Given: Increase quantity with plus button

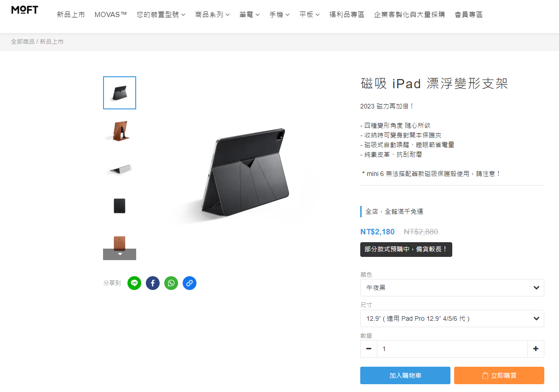Looking at the screenshot, I should click(536, 349).
